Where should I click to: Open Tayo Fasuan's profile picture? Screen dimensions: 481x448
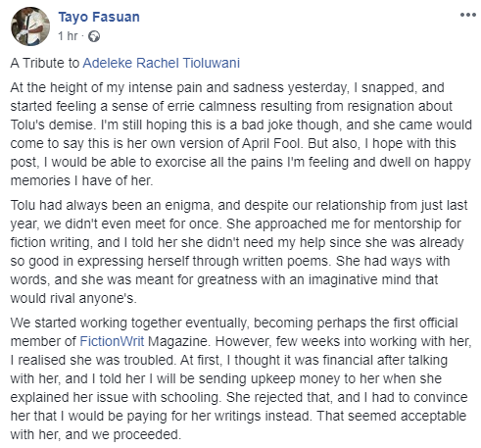[30, 26]
